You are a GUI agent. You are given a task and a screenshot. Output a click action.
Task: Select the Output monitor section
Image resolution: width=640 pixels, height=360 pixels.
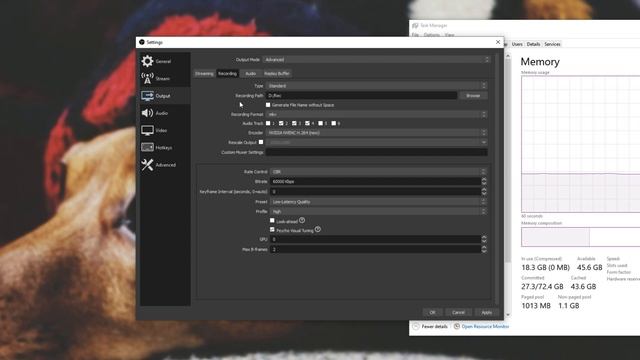click(165, 96)
